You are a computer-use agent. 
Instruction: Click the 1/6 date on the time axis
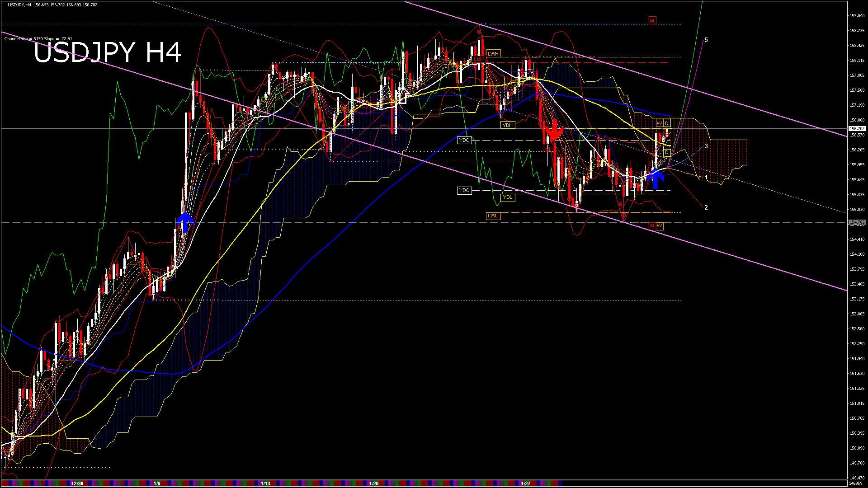(157, 483)
